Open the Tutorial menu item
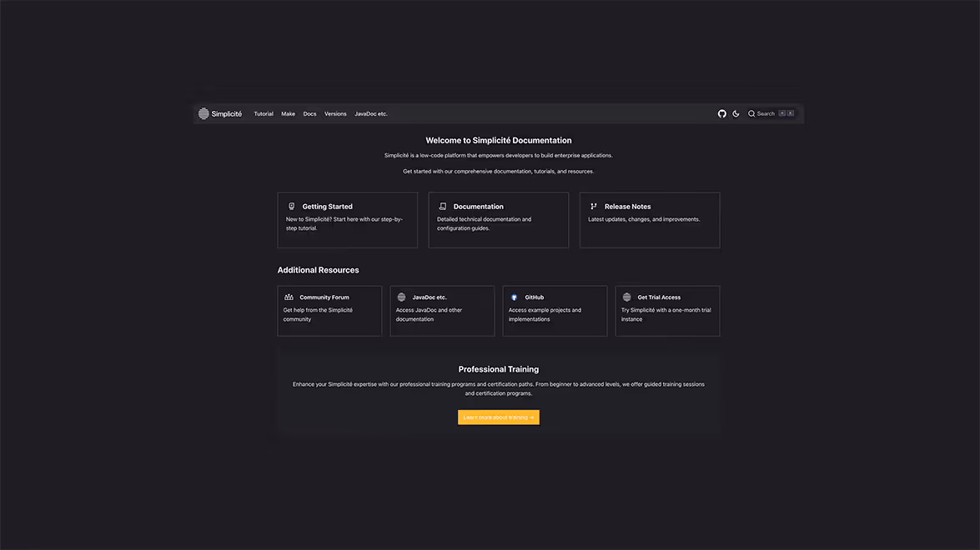The height and width of the screenshot is (550, 980). [264, 113]
